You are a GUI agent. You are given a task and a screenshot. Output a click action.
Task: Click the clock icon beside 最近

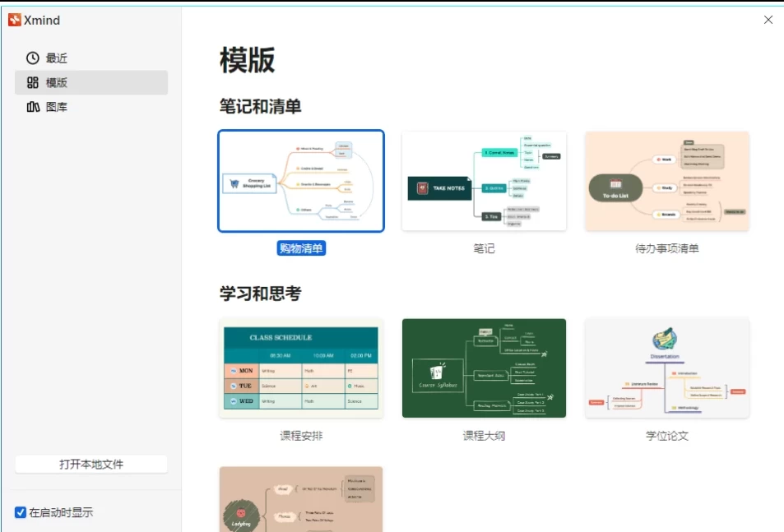33,58
